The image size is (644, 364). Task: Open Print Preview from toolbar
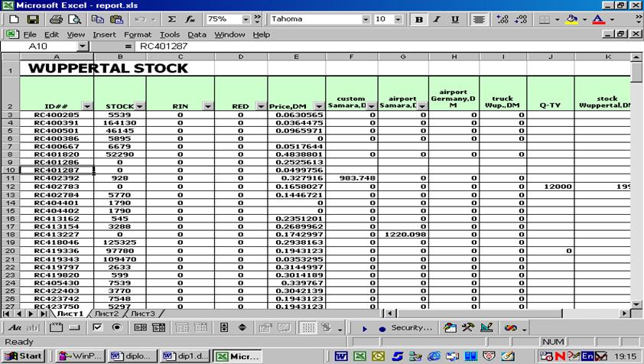coord(74,19)
